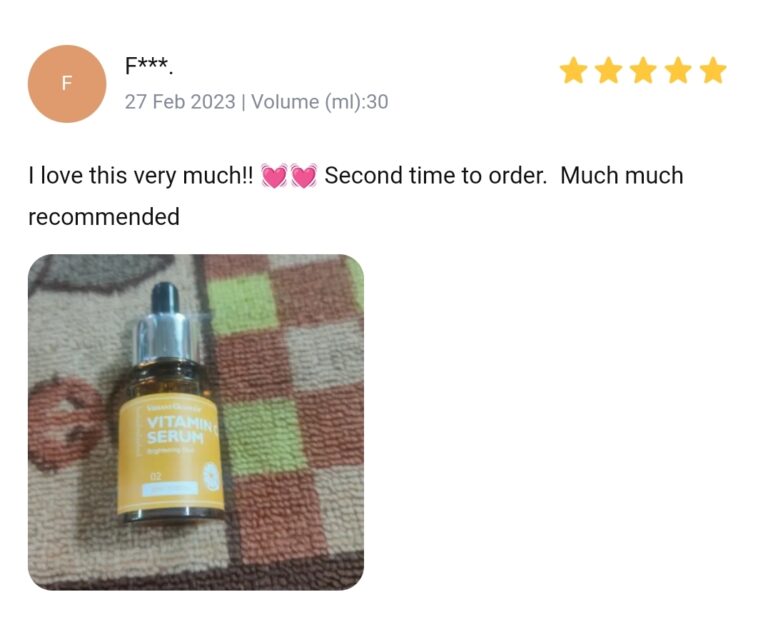Click the "Much much" review text
Image resolution: width=768 pixels, height=622 pixels.
[622, 175]
